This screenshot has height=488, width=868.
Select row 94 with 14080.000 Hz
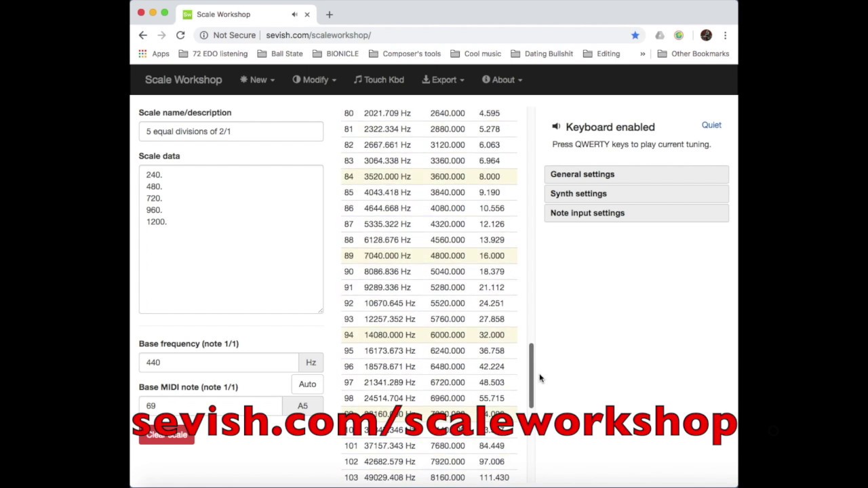(429, 335)
